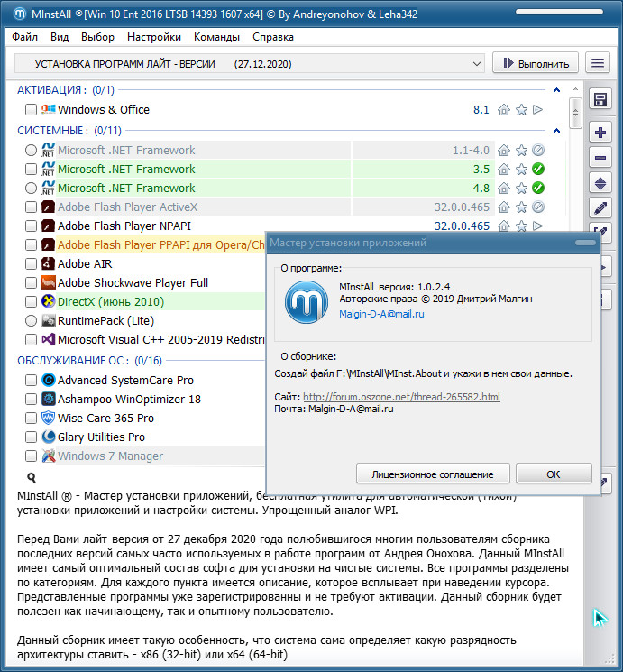Click home icon for .NET Framework 3.5
623x672 pixels.
pyautogui.click(x=504, y=170)
